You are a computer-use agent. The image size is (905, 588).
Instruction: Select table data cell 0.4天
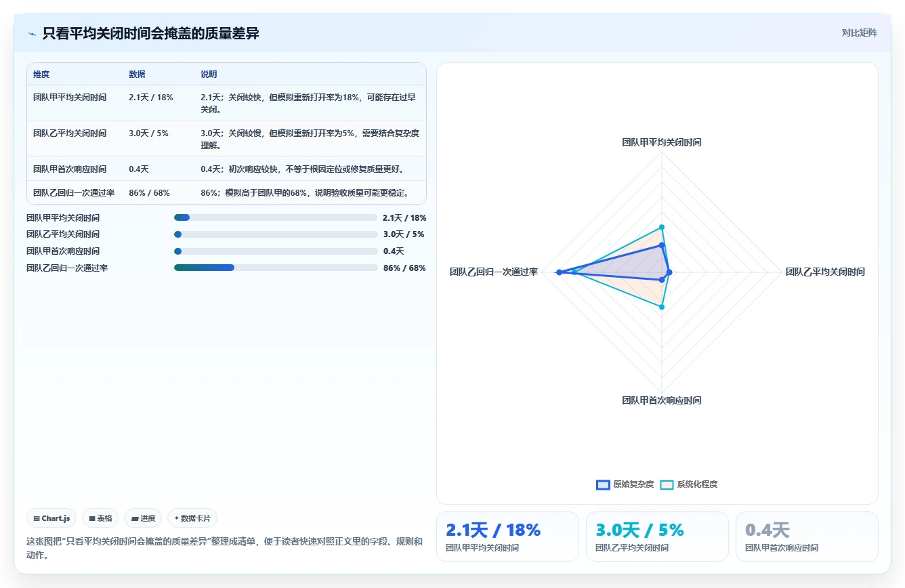(139, 169)
